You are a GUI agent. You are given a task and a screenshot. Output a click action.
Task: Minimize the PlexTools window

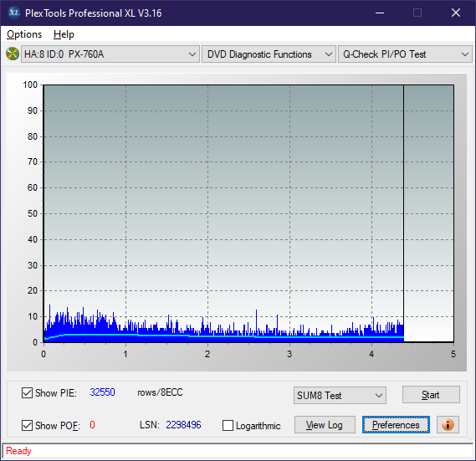coord(380,13)
